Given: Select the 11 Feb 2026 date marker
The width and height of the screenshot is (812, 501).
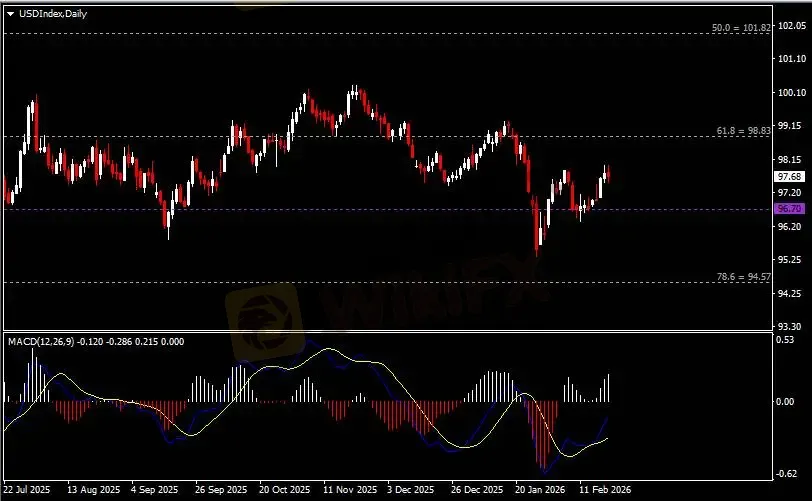Looking at the screenshot, I should (x=603, y=491).
